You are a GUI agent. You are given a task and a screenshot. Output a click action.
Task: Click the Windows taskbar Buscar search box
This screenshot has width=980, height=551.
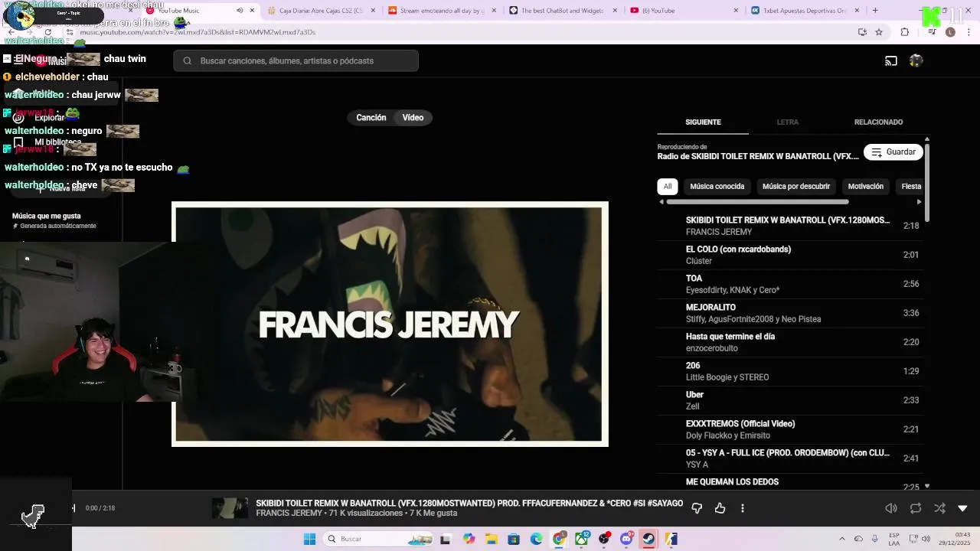(380, 539)
